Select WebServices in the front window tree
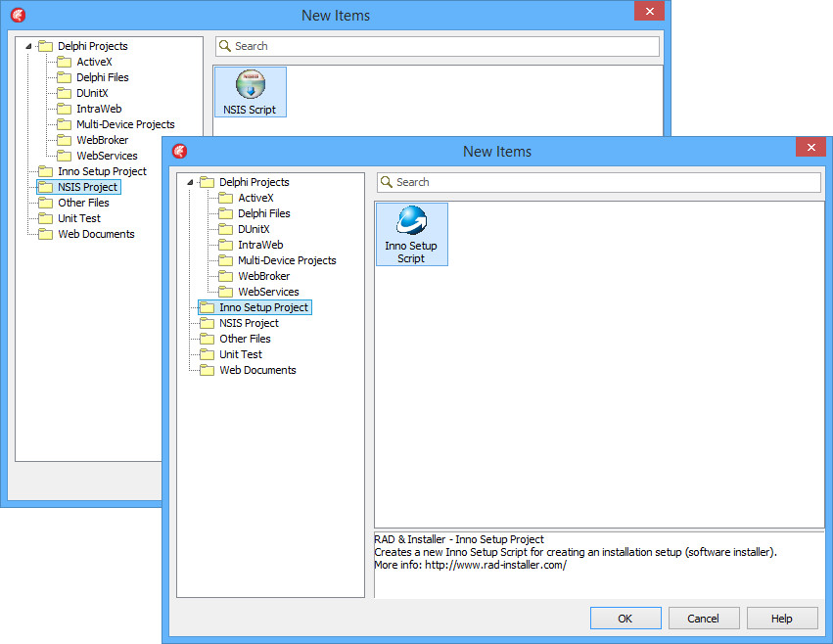Viewport: 833px width, 644px height. 268,292
